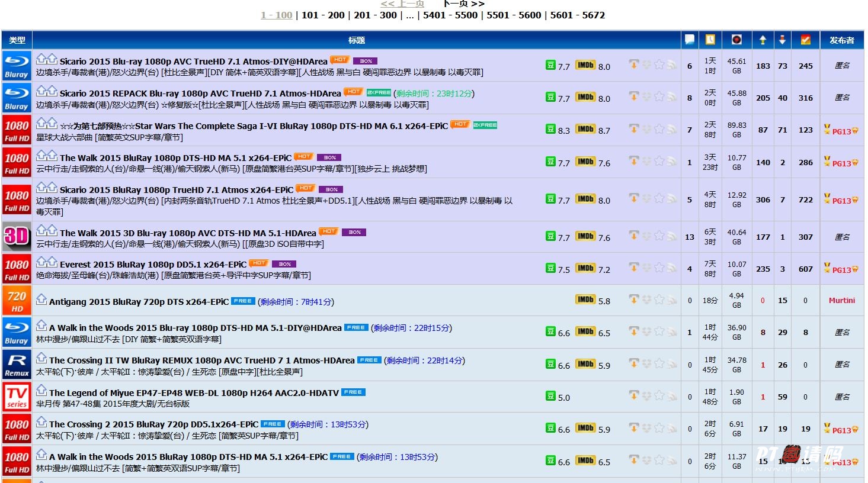This screenshot has height=483, width=868.
Task: Open IMDb badge for Sicario REPACK row
Action: pos(585,96)
